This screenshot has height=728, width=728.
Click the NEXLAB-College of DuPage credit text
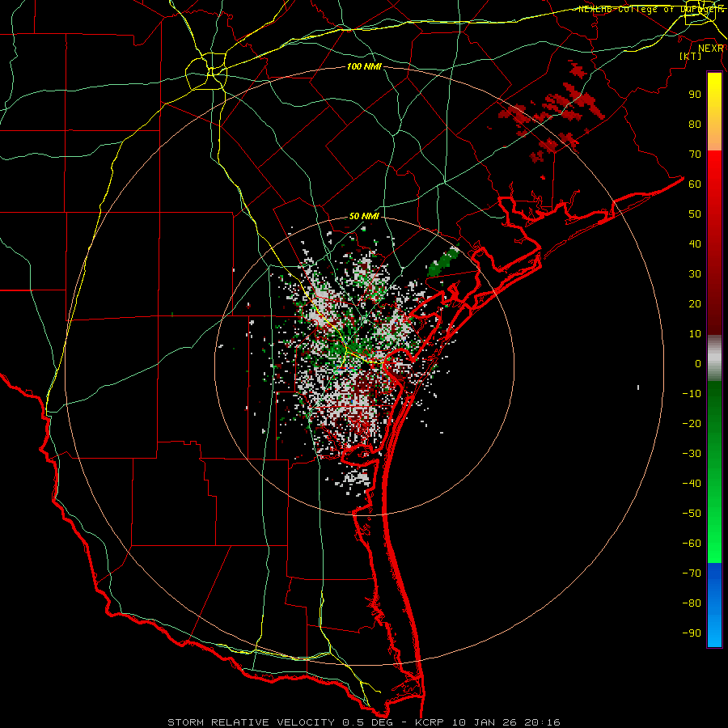(650, 9)
